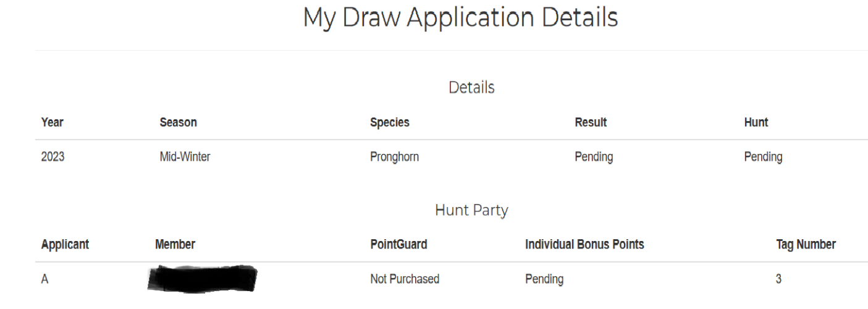Click the Year column header

point(52,122)
